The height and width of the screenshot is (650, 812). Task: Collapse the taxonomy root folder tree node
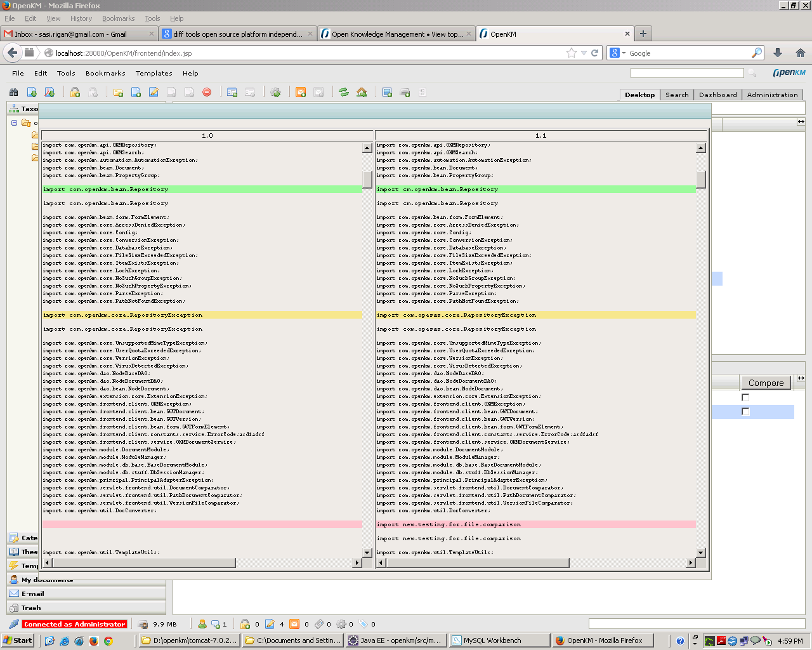point(14,123)
